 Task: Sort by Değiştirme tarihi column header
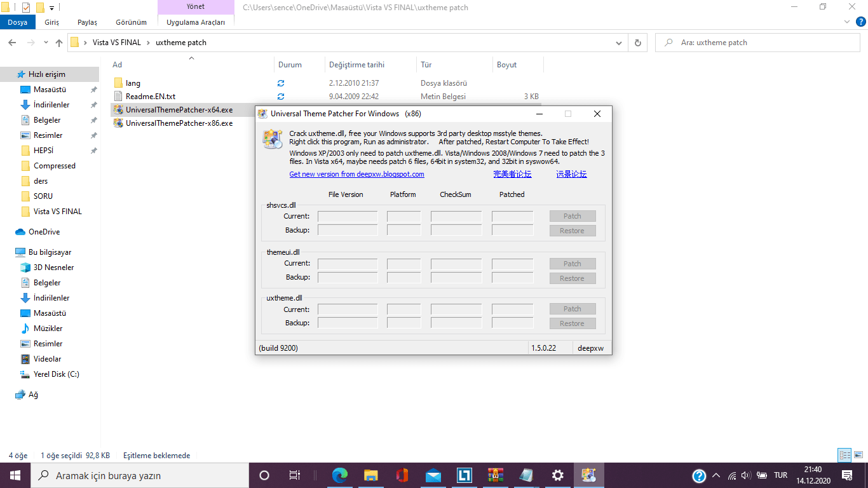(x=370, y=65)
